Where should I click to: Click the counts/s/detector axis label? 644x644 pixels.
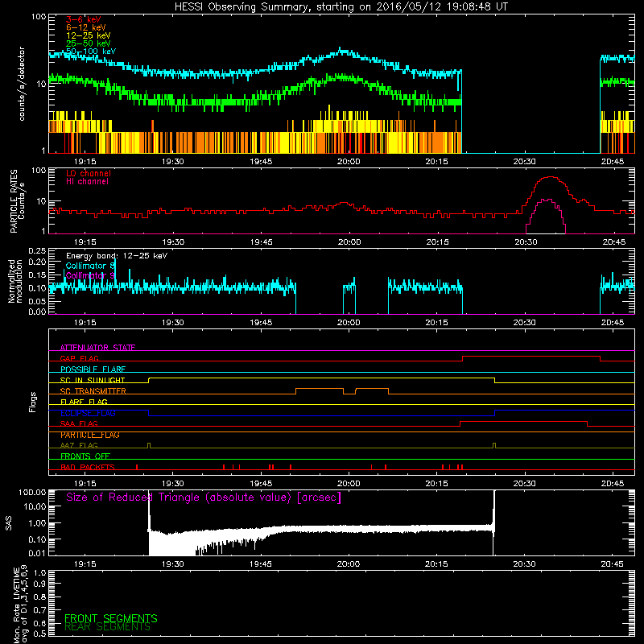point(22,84)
